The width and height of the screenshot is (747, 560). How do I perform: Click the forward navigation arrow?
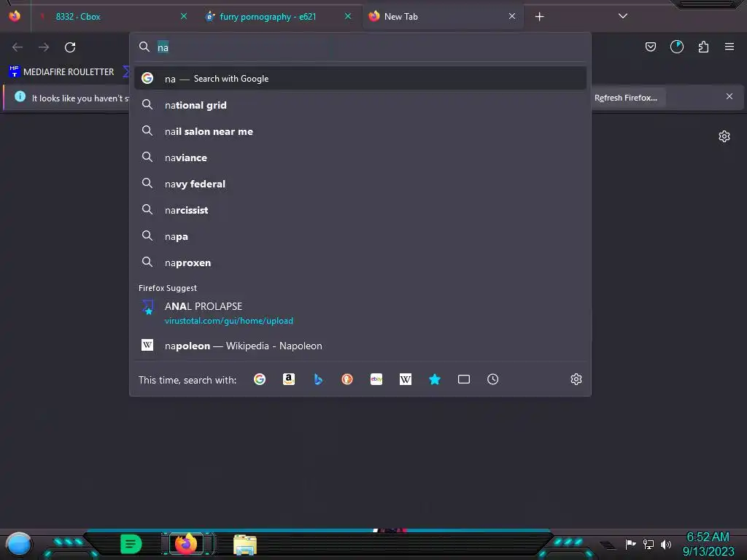tap(44, 47)
